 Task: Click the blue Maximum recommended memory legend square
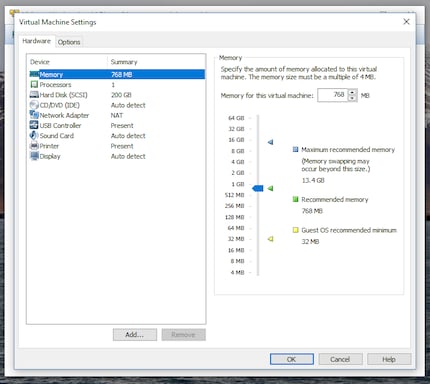click(x=295, y=149)
